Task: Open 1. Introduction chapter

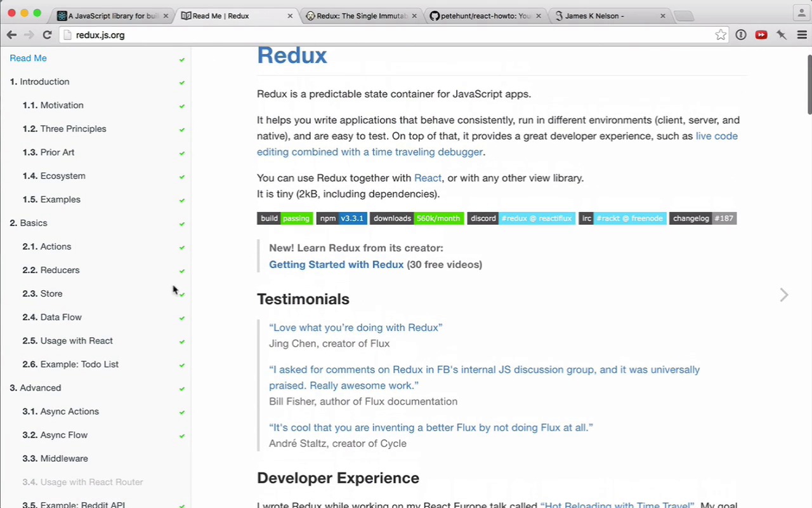Action: (39, 81)
